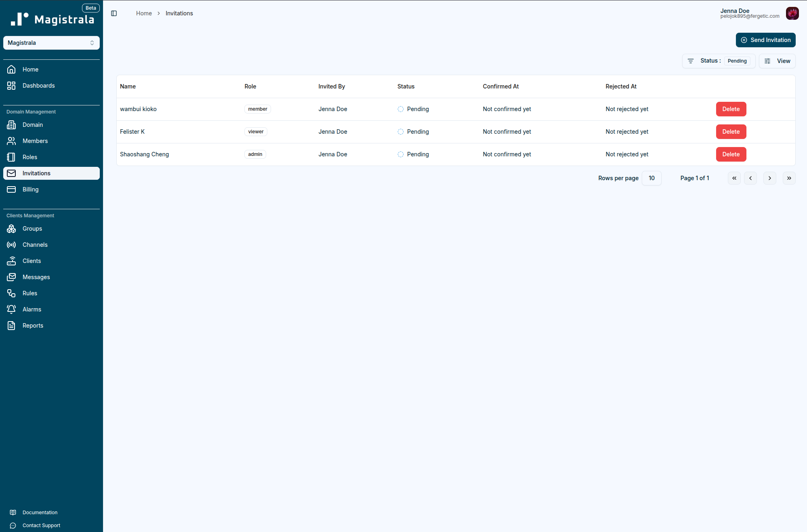This screenshot has height=532, width=807.
Task: Go to the next page arrow
Action: 769,178
